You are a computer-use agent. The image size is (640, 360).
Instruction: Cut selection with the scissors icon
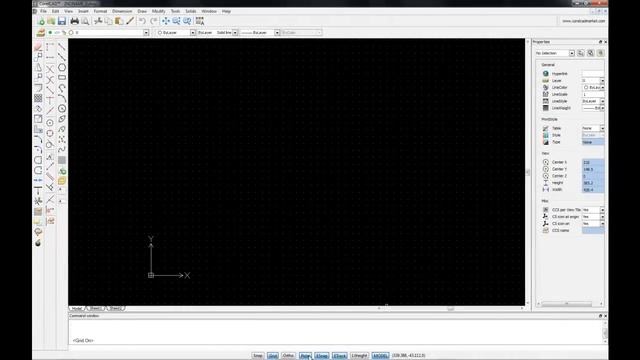tap(98, 21)
